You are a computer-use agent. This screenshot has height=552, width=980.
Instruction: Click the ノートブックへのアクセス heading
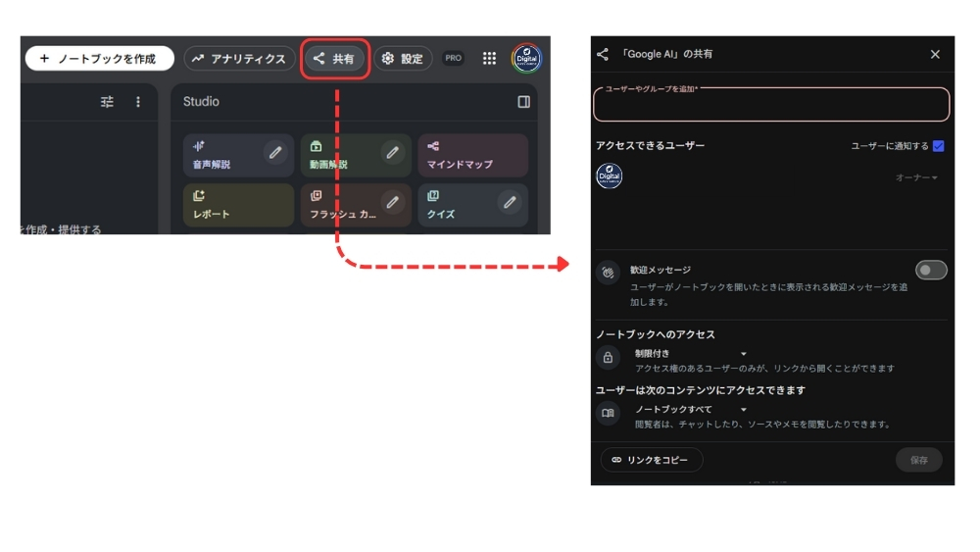point(655,334)
